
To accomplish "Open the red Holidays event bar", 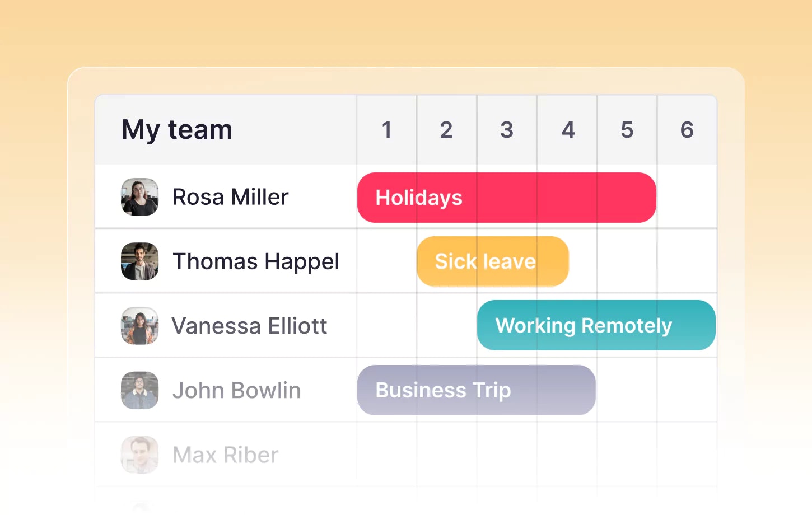I will point(506,198).
